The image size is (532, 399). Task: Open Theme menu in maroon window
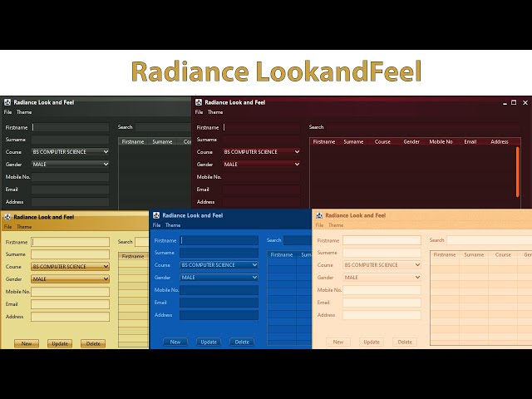coord(215,112)
